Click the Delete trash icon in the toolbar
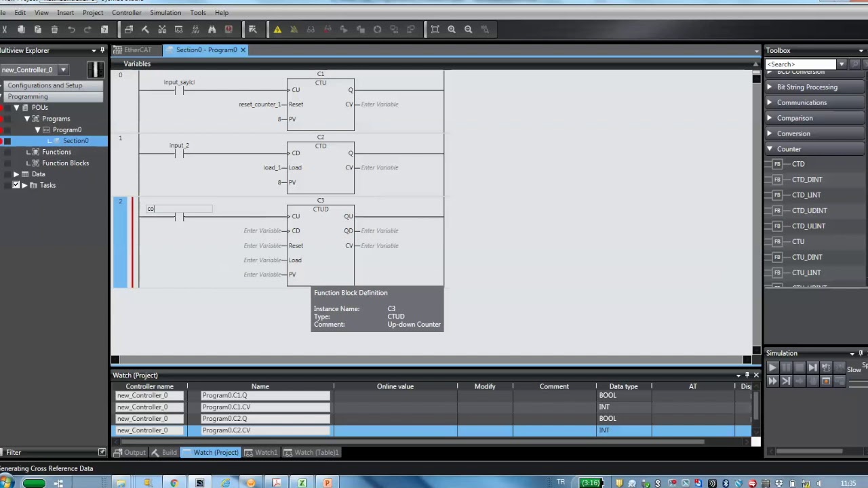The image size is (868, 488). point(54,29)
